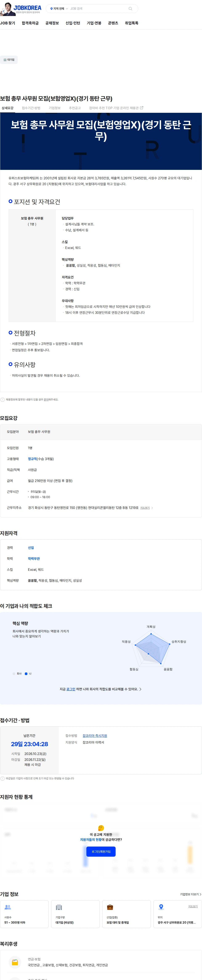Select the 상세요강 tab

click(7, 108)
